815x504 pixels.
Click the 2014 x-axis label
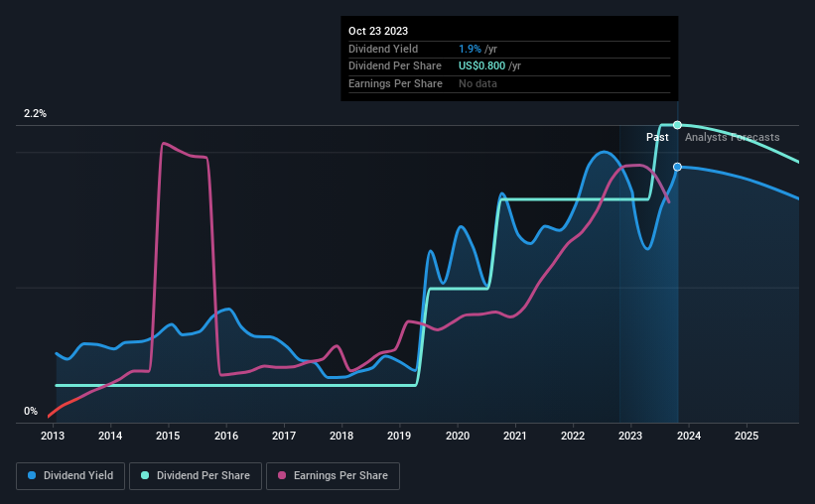[x=110, y=436]
